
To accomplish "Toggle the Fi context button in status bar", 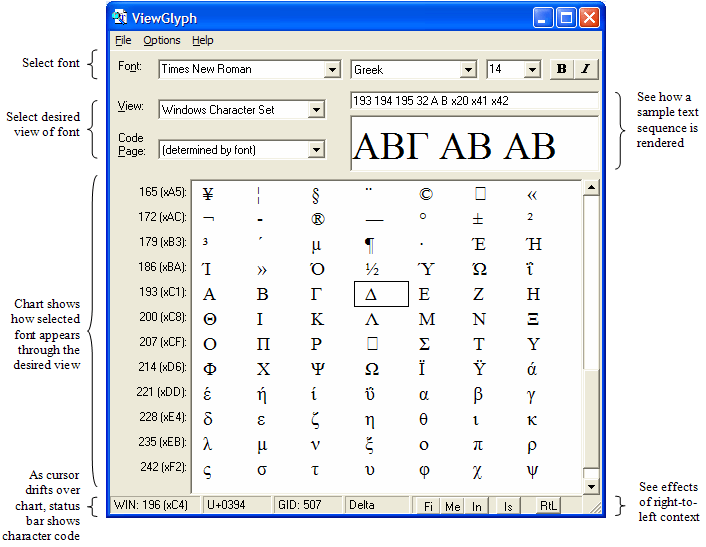I will click(428, 506).
